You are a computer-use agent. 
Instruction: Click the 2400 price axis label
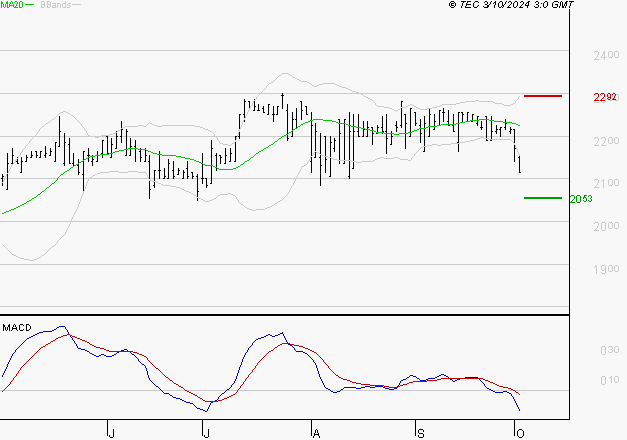click(606, 55)
